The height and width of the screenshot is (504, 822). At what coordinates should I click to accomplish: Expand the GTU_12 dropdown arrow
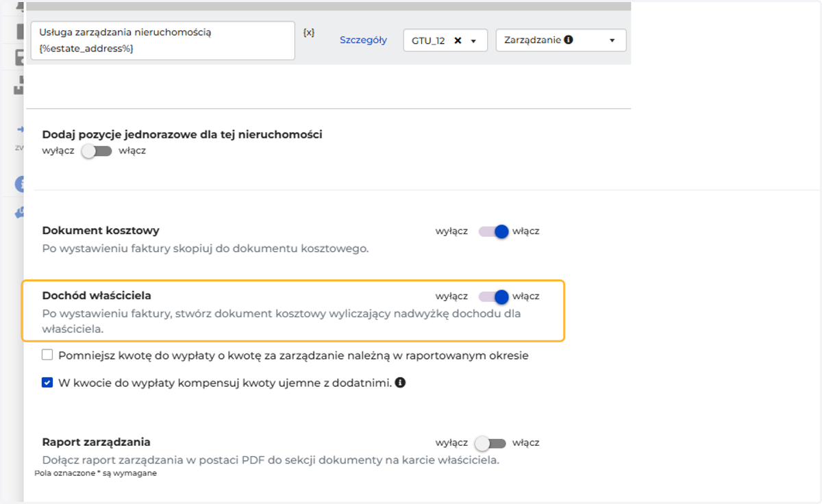pyautogui.click(x=473, y=41)
